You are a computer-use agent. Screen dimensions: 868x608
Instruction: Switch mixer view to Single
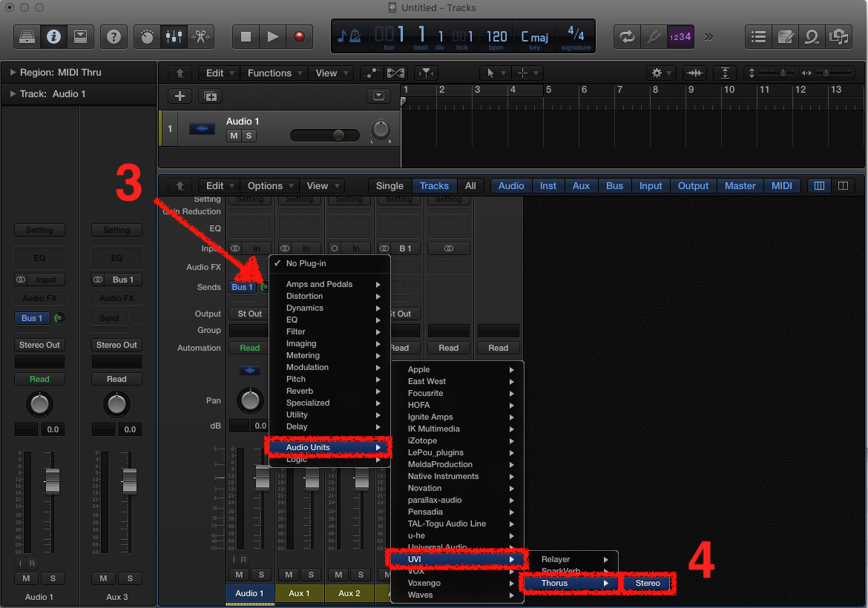[389, 186]
